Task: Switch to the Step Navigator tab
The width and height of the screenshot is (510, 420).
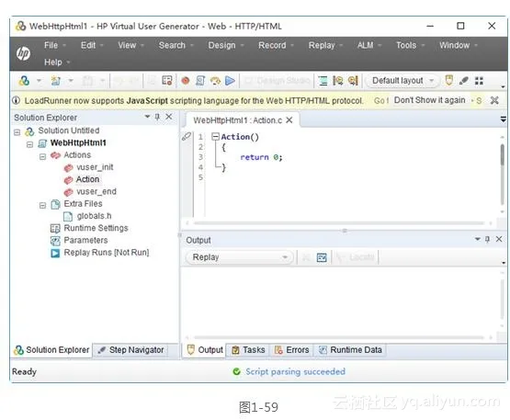Action: pyautogui.click(x=130, y=350)
